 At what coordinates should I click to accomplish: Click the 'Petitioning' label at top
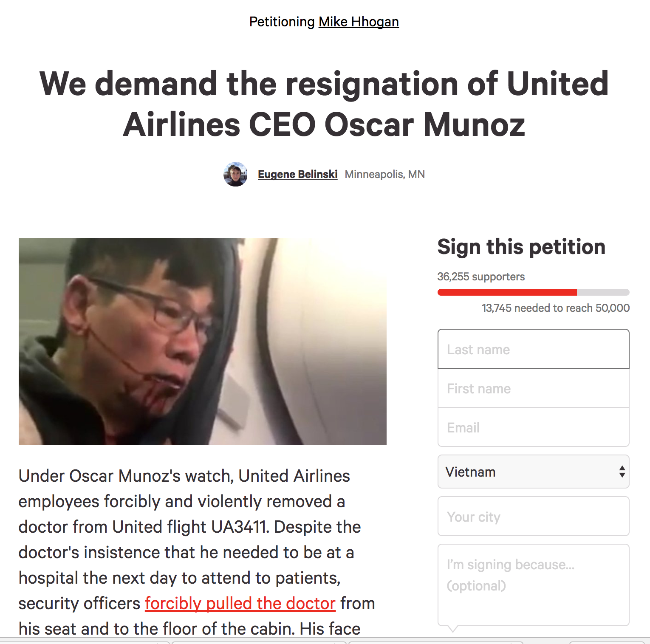click(x=282, y=22)
